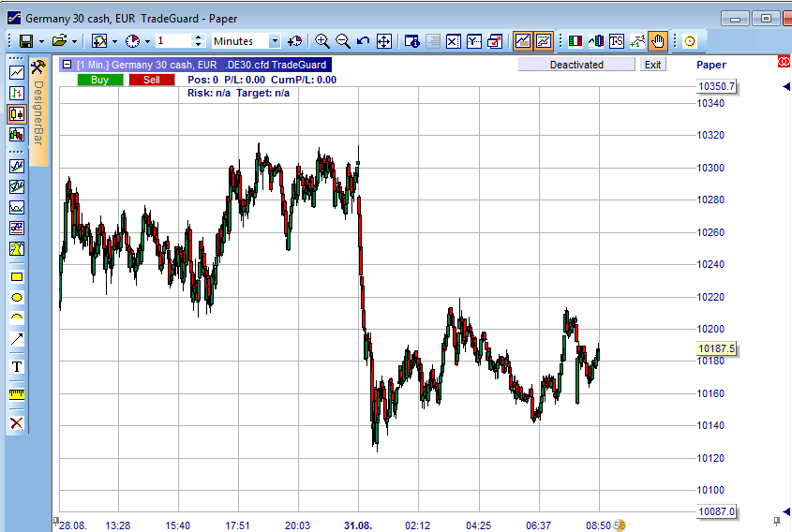Open dropdown arrow beside folder icon

point(74,41)
